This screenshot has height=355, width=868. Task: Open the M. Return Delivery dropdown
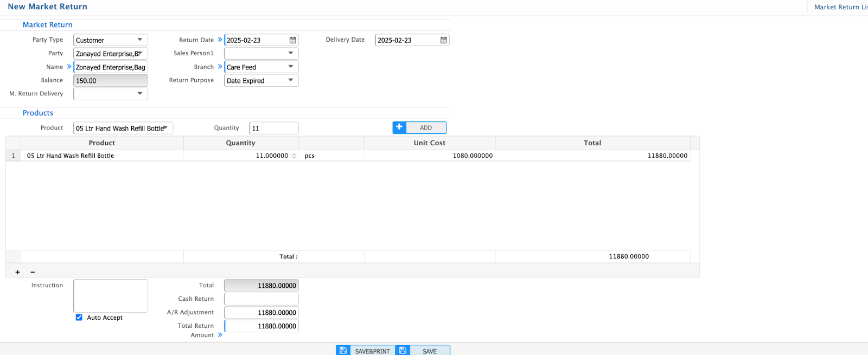pos(140,94)
